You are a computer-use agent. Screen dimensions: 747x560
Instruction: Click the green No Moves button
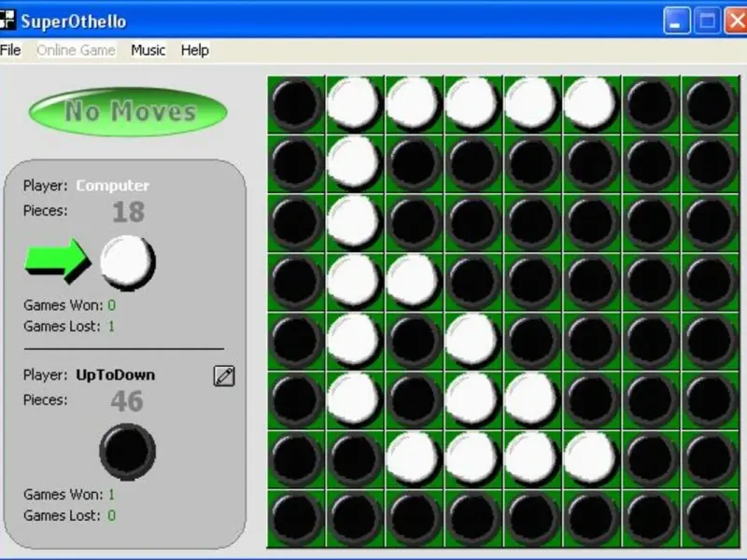coord(128,111)
